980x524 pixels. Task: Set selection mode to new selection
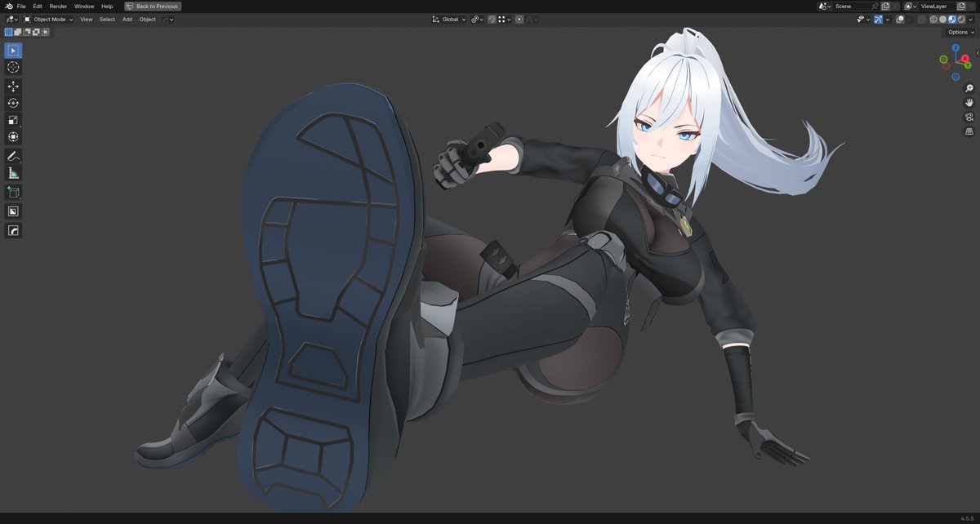(8, 32)
